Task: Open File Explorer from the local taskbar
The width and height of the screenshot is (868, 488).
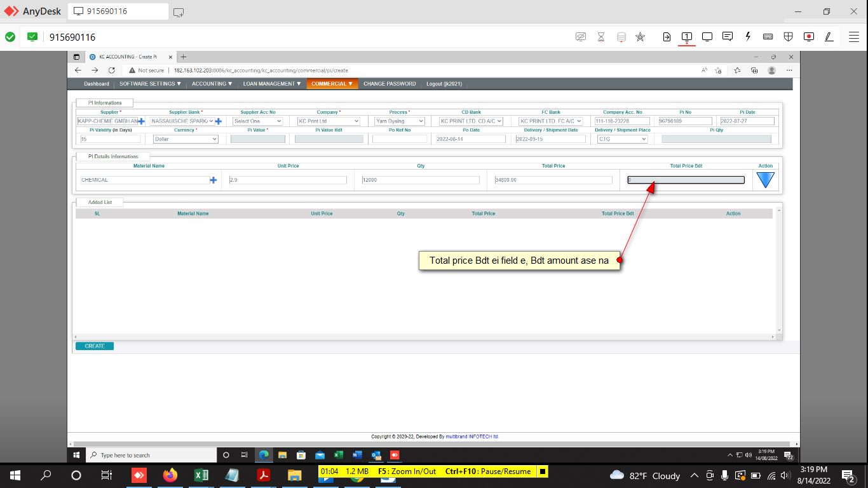Action: (x=294, y=475)
